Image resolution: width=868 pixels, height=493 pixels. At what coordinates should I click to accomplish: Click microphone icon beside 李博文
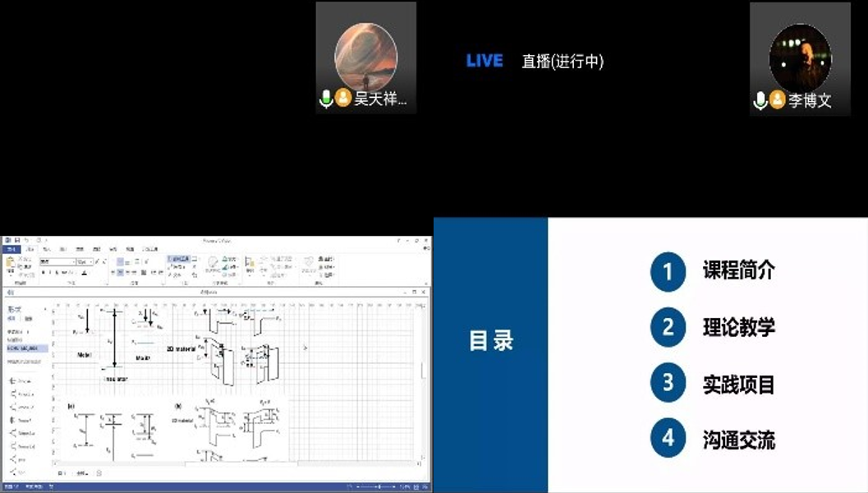pyautogui.click(x=760, y=101)
